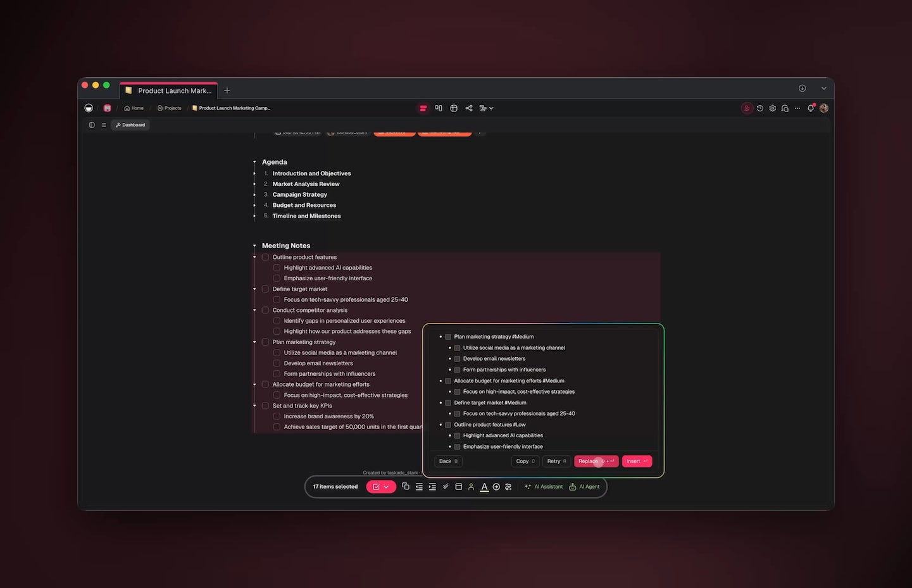The width and height of the screenshot is (912, 588).
Task: Click 'Product Launch Marketing Camp..' breadcrumb
Action: click(x=231, y=108)
